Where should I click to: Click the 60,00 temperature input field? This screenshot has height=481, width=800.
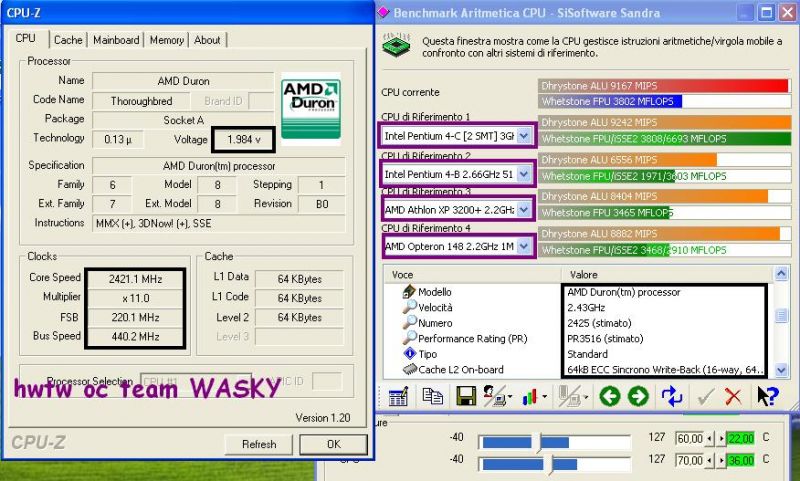coord(689,438)
